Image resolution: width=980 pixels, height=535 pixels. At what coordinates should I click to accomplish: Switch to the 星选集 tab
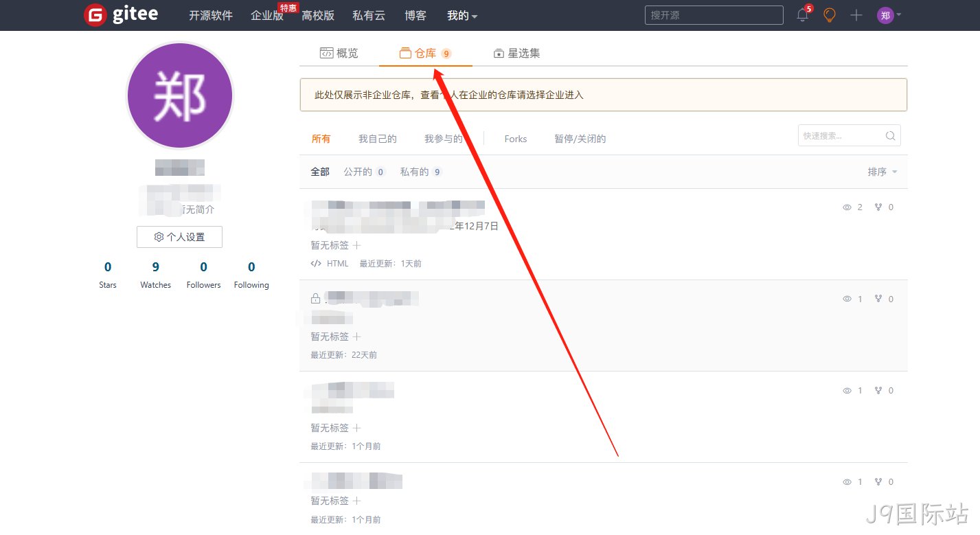pos(516,53)
